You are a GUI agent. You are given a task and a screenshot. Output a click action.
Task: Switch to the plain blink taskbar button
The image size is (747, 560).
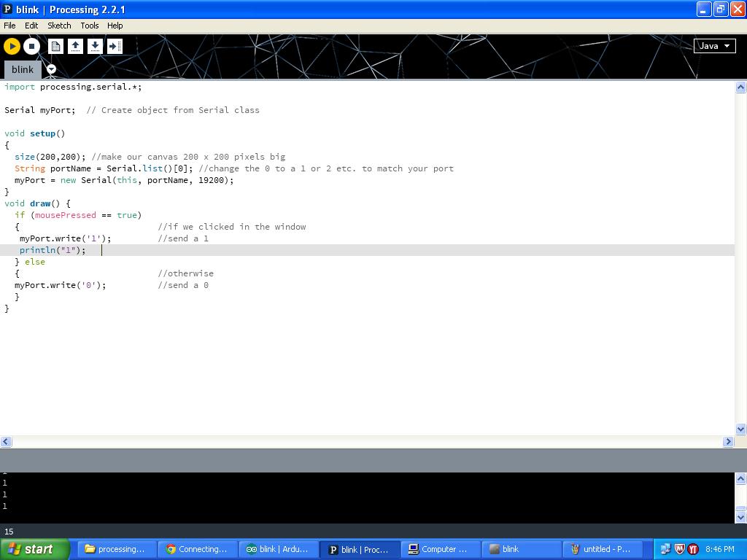point(521,550)
